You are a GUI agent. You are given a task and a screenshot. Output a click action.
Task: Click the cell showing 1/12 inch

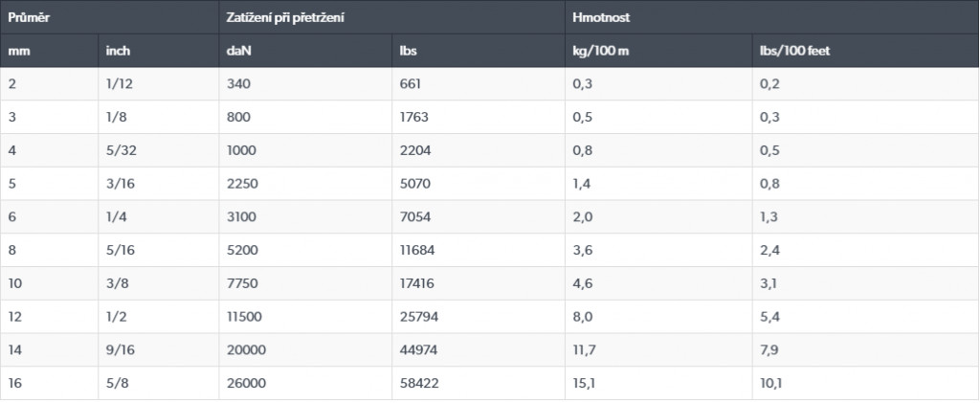120,84
